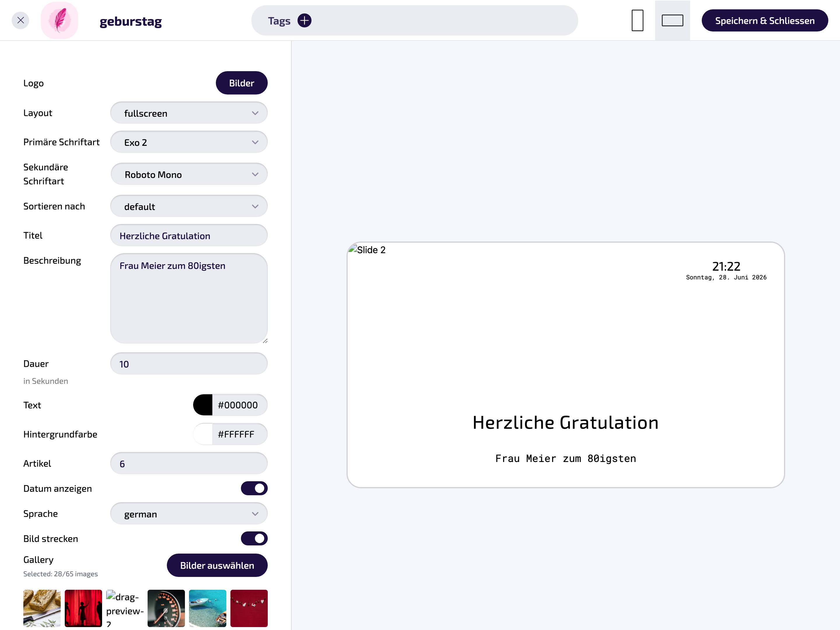Click Speichern & Schliessen button

(x=764, y=20)
